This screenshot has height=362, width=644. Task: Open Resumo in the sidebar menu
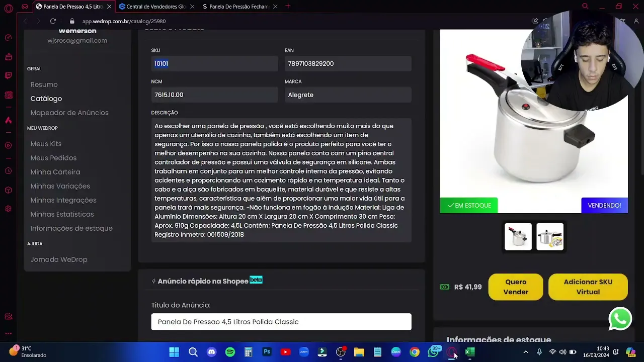coord(44,84)
